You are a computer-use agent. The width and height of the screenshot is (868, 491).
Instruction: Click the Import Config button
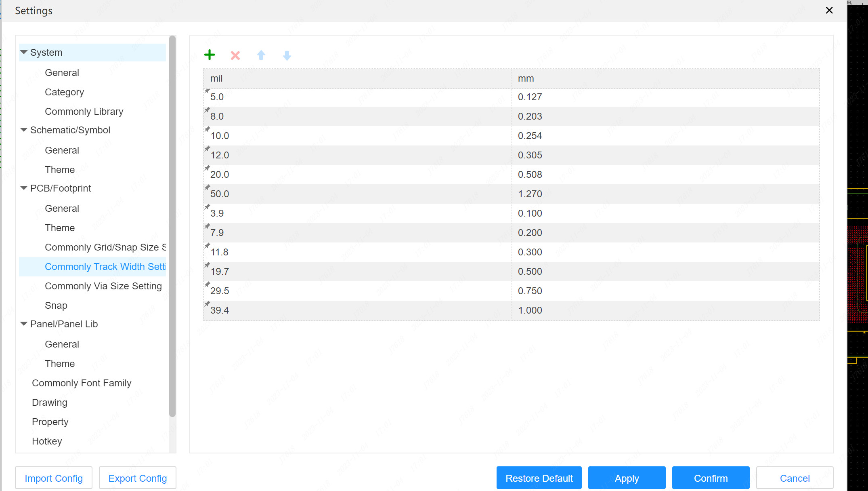pos(54,478)
